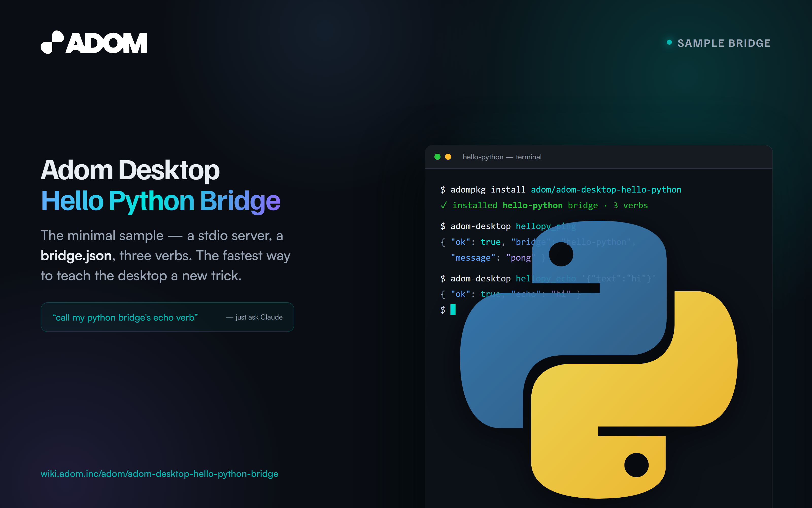This screenshot has width=812, height=508.
Task: Click the "hello-python — terminal" window title
Action: (x=502, y=157)
